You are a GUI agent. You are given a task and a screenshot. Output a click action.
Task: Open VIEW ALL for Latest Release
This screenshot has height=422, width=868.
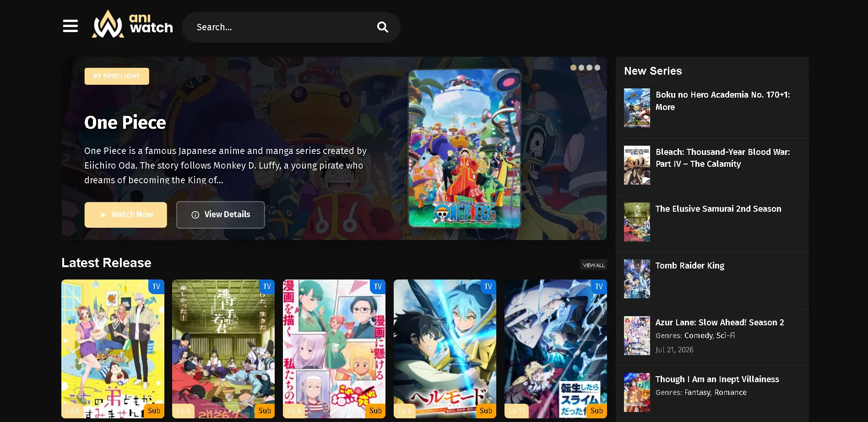click(x=594, y=265)
